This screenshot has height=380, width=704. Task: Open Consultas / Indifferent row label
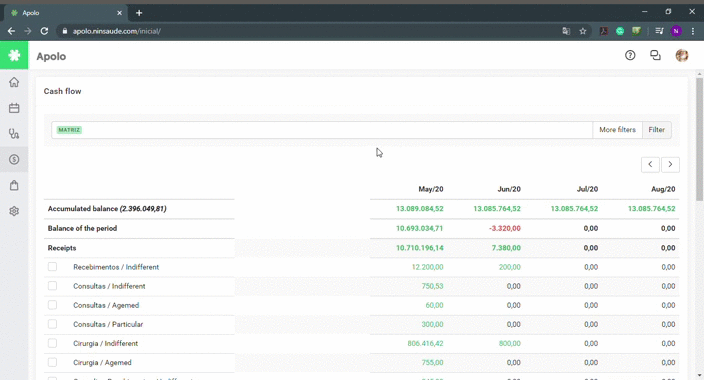[109, 286]
